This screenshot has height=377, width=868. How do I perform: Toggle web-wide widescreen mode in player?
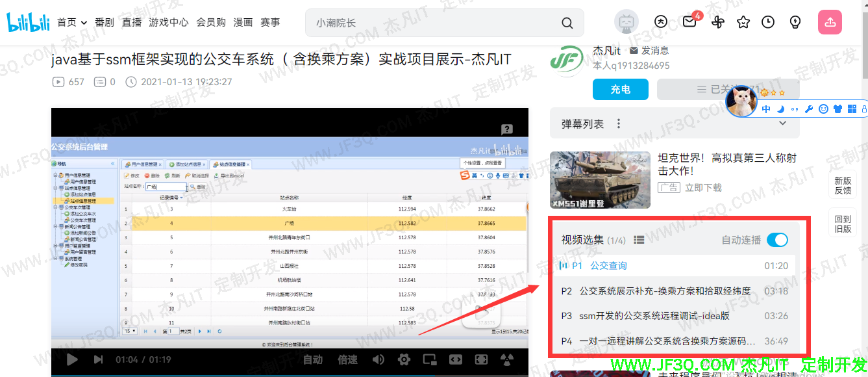(x=455, y=359)
